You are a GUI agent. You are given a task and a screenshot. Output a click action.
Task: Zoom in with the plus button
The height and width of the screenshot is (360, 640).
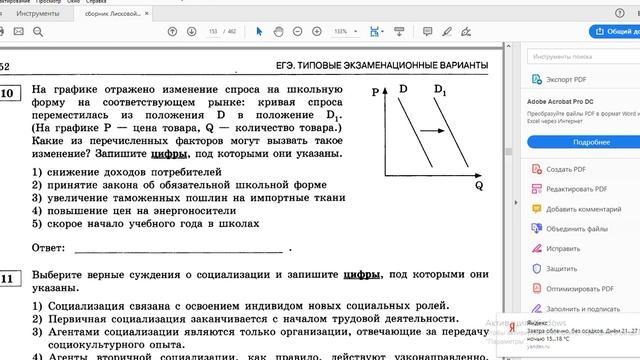[317, 31]
